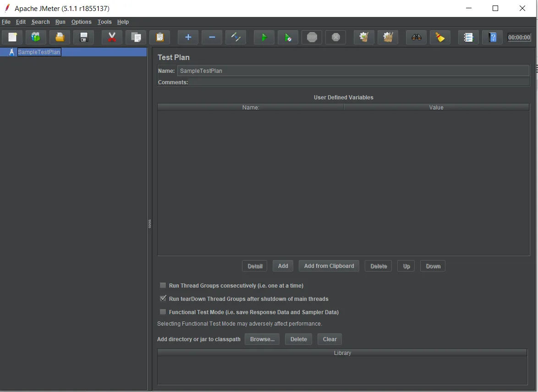This screenshot has height=392, width=538.
Task: Click the 00:00:00 elapsed timer
Action: (x=519, y=38)
